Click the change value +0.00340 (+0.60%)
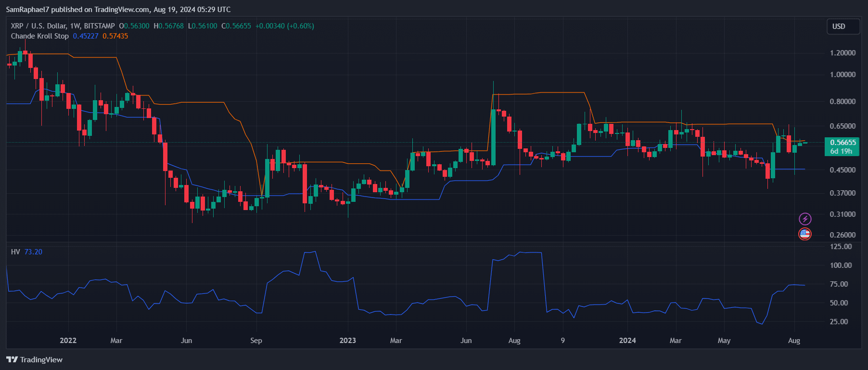 tap(285, 26)
